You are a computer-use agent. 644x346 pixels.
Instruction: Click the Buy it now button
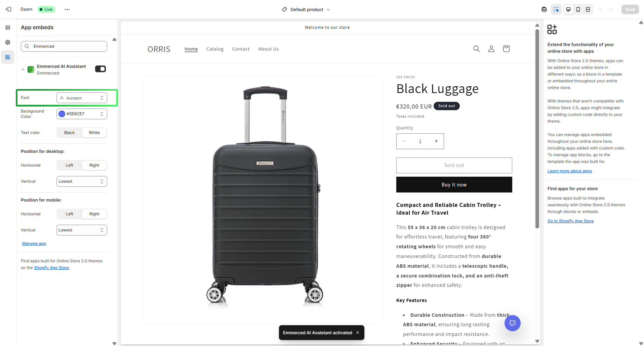coord(454,185)
